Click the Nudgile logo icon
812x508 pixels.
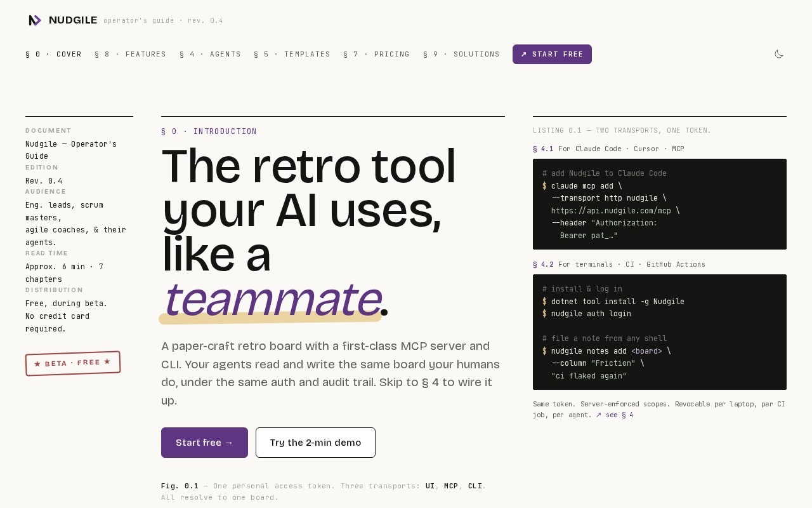point(34,20)
